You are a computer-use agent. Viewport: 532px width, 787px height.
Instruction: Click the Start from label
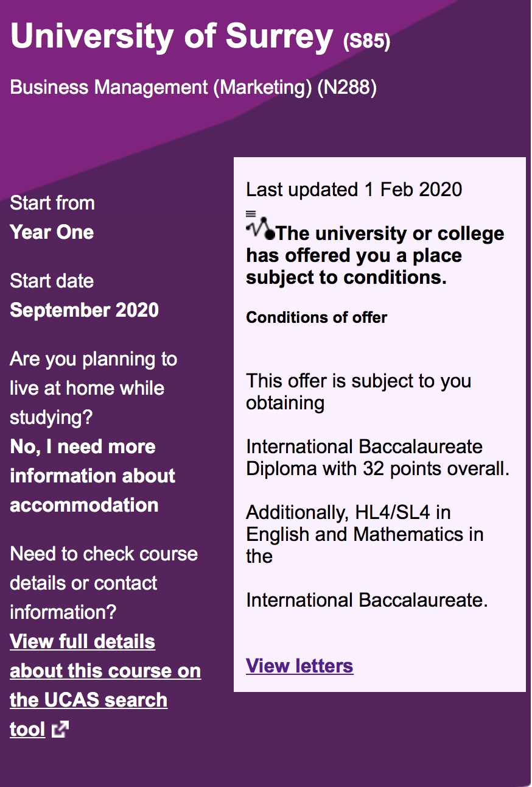52,203
